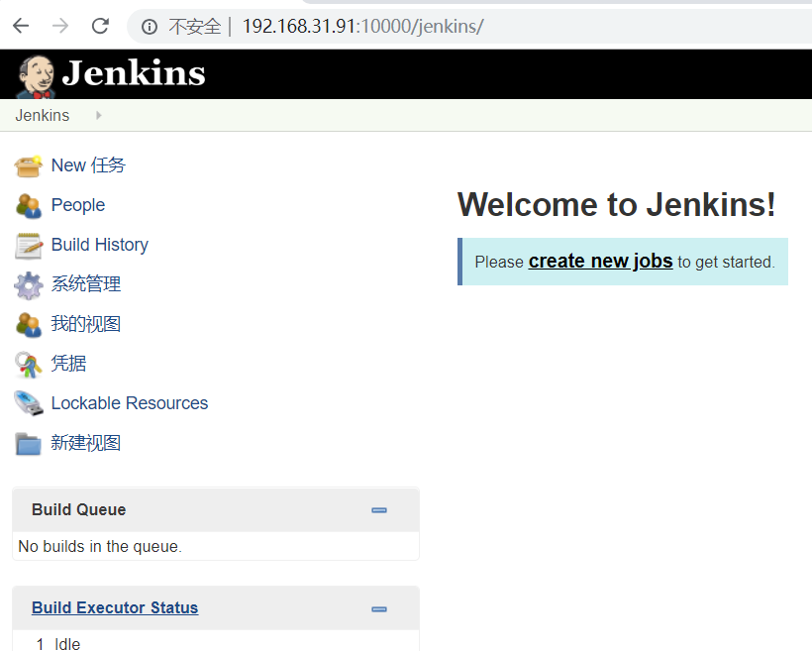This screenshot has height=651, width=812.
Task: Open the Build Executor Status link
Action: pyautogui.click(x=115, y=607)
